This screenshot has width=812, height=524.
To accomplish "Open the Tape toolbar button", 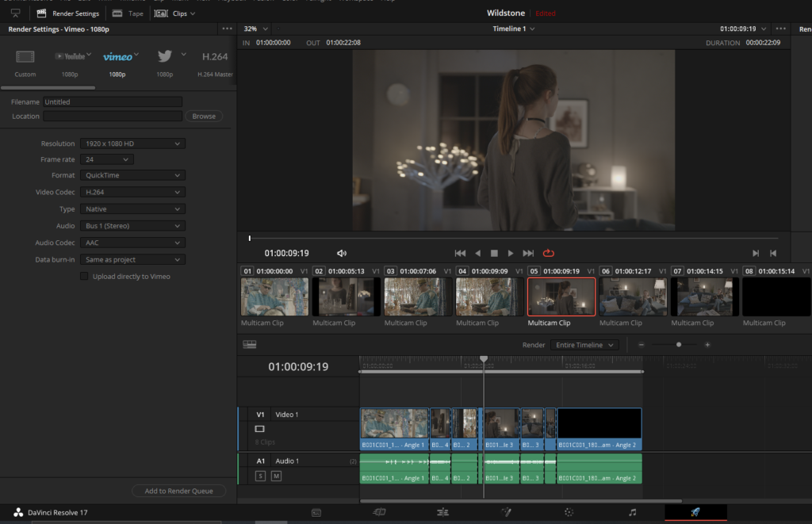I will (x=128, y=13).
